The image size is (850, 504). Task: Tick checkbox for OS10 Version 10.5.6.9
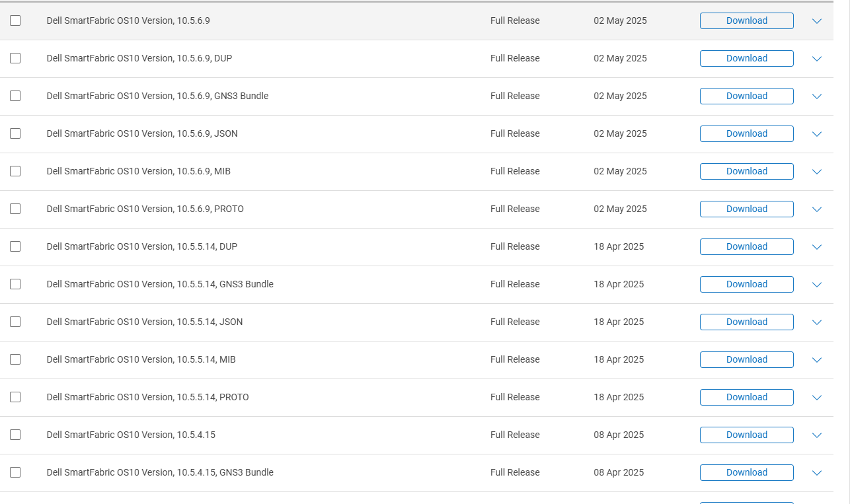tap(15, 20)
